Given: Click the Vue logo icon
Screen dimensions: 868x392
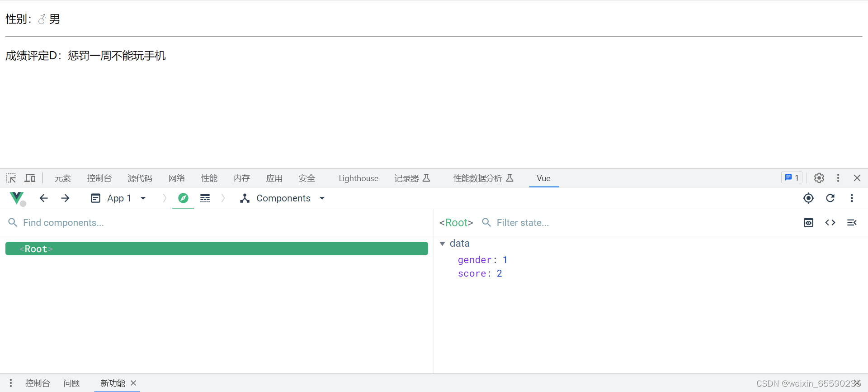Looking at the screenshot, I should coord(17,198).
